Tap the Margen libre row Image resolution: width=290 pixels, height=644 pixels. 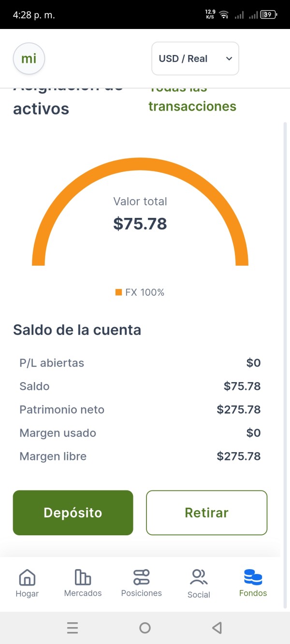click(x=140, y=456)
